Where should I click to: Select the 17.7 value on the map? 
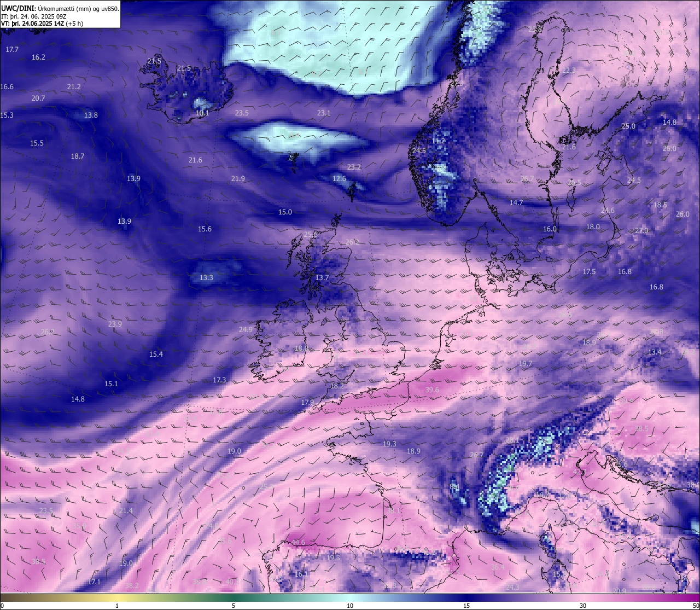(x=12, y=50)
